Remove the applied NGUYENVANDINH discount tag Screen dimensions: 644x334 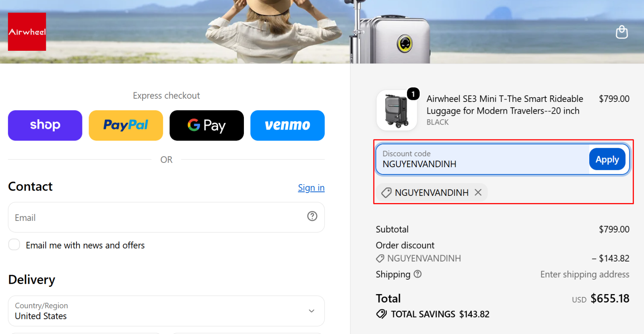478,193
